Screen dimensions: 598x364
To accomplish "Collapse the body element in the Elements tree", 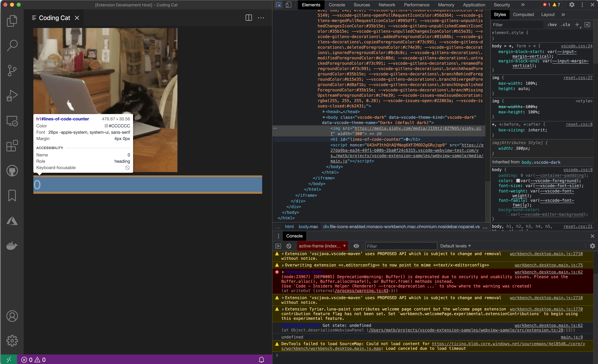I will point(324,117).
